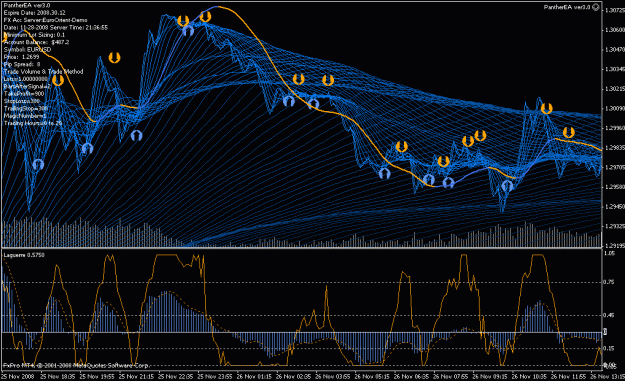Screen dimensions: 625x381
Task: Click the 0.45 level on Laguerre scale
Action: tap(609, 315)
